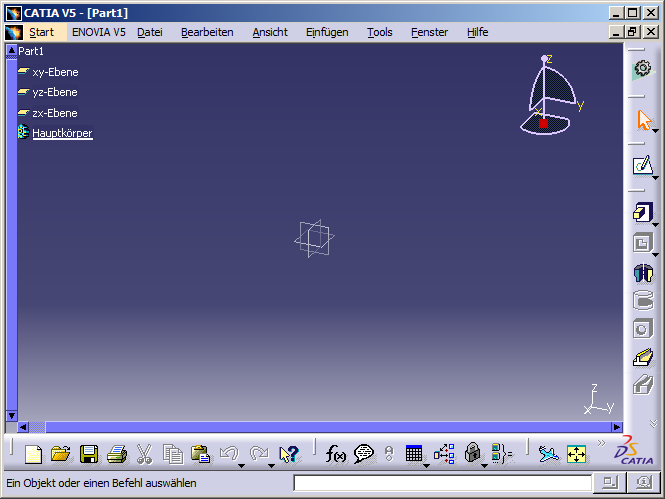
Task: Open the Ansicht menu
Action: [270, 32]
